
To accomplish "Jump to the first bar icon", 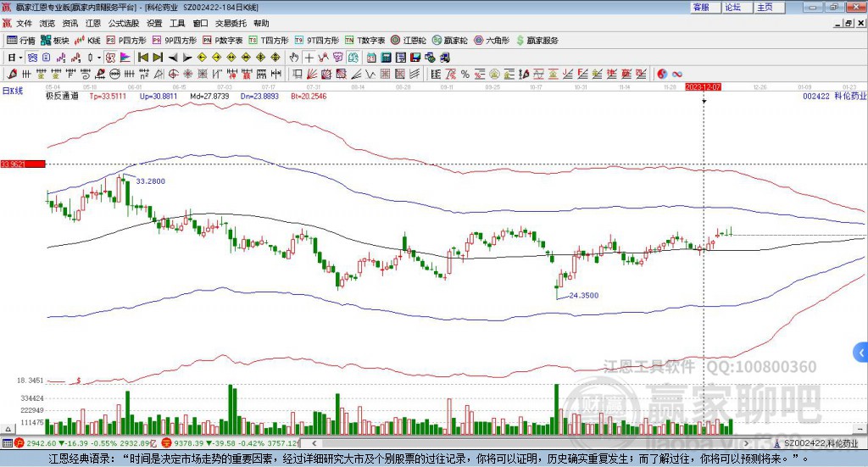I will point(142,58).
